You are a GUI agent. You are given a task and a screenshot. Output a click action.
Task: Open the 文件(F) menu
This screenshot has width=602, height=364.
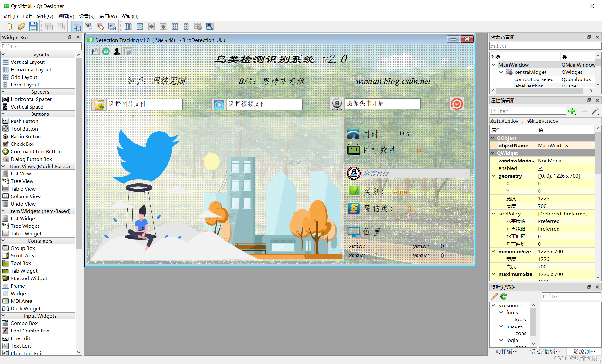pos(10,16)
